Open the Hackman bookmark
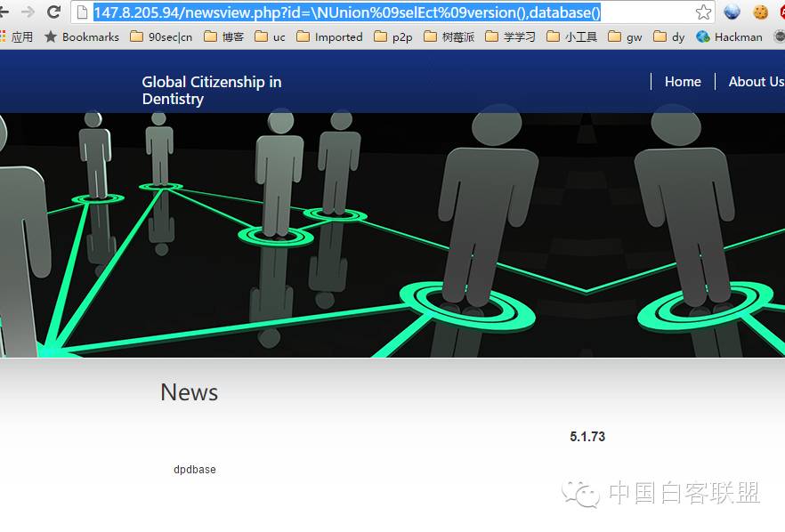785x532 pixels. 730,36
